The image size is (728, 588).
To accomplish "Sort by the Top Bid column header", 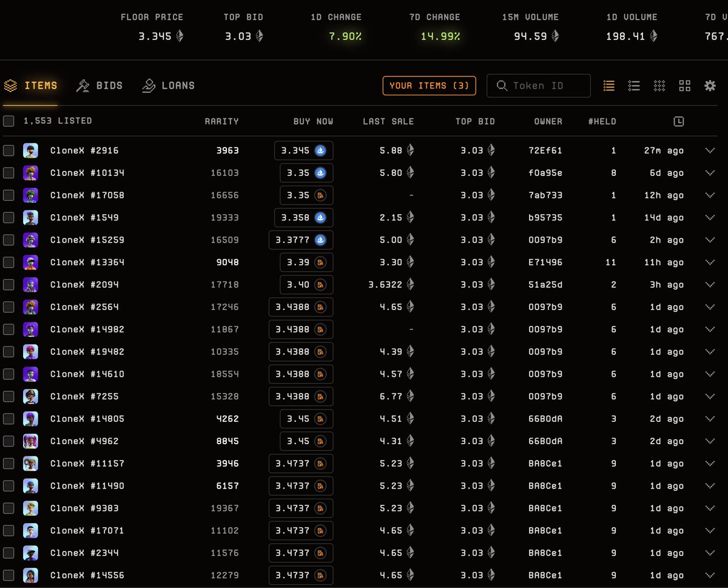I will (475, 121).
